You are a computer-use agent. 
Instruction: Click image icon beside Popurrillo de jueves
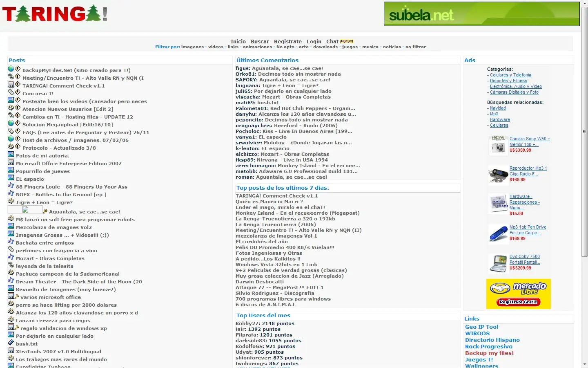coord(11,170)
